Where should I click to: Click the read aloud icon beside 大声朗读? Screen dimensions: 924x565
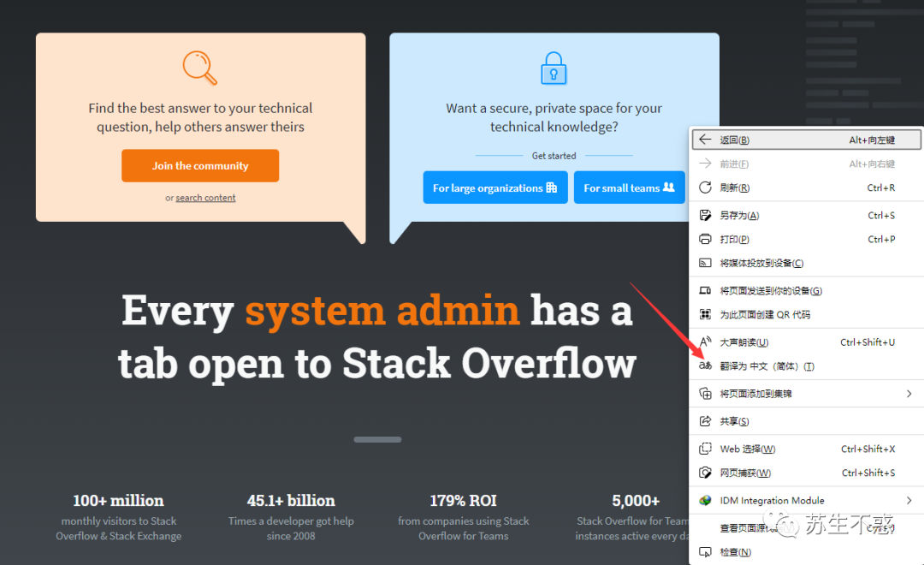(705, 342)
